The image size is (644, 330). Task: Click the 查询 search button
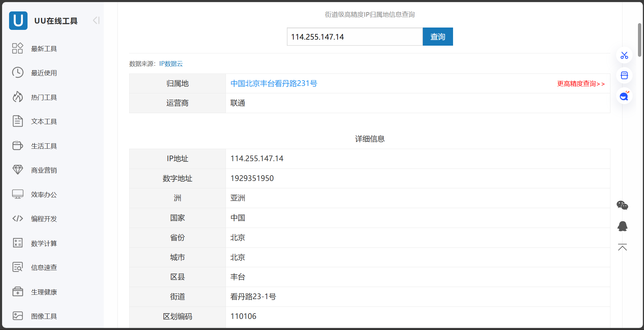pos(438,37)
